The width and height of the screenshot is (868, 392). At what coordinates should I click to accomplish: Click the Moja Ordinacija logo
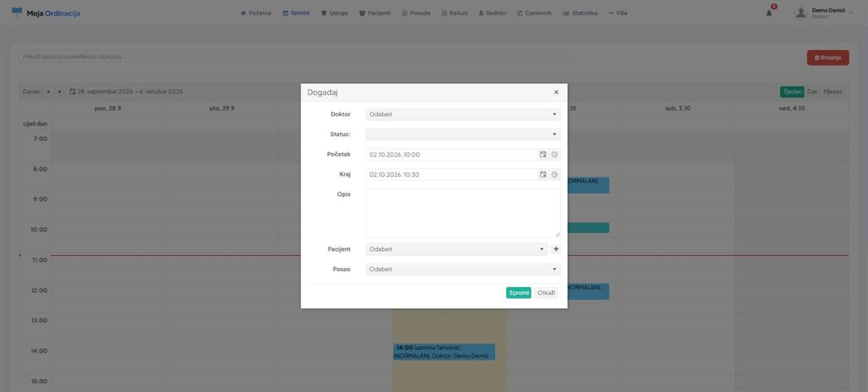click(x=45, y=13)
